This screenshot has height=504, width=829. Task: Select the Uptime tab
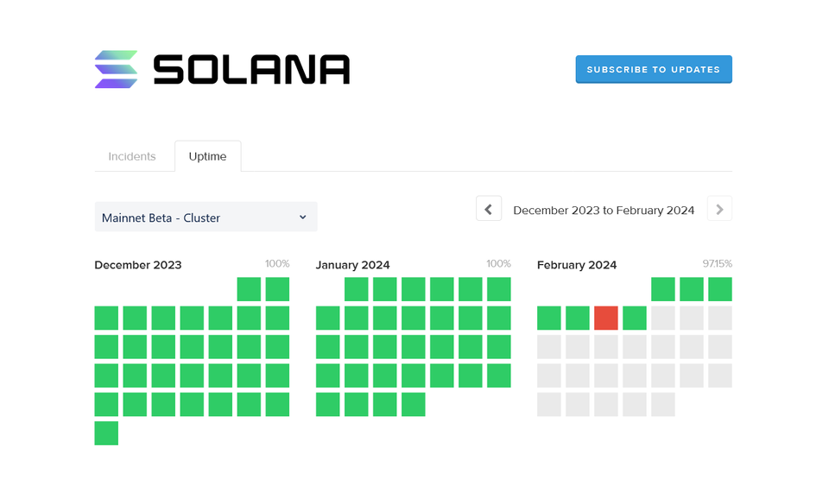tap(207, 156)
